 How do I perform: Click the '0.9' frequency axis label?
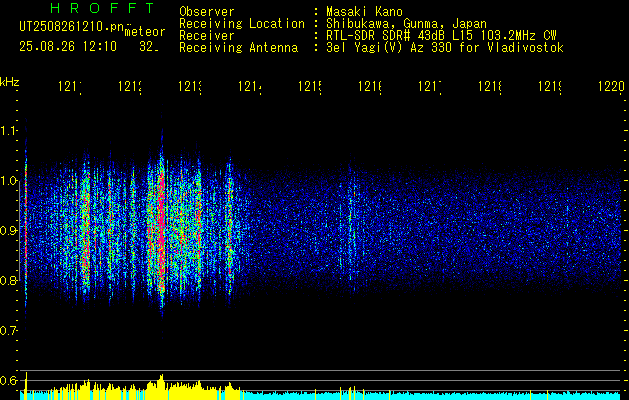(x=9, y=231)
